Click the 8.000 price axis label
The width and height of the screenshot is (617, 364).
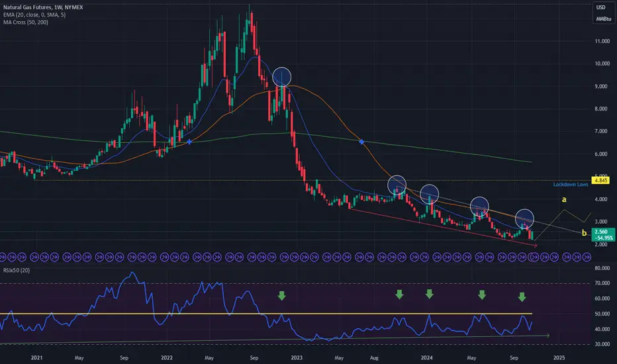602,109
